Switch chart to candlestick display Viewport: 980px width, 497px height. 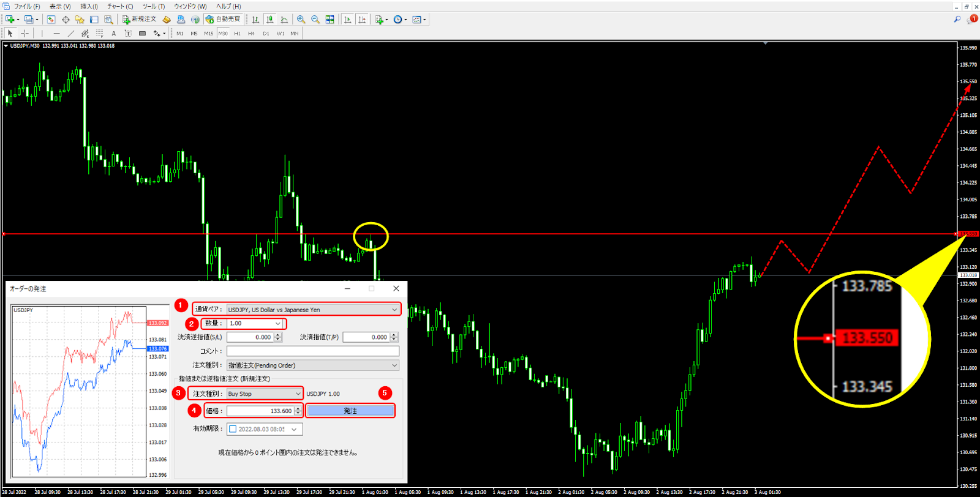click(269, 20)
